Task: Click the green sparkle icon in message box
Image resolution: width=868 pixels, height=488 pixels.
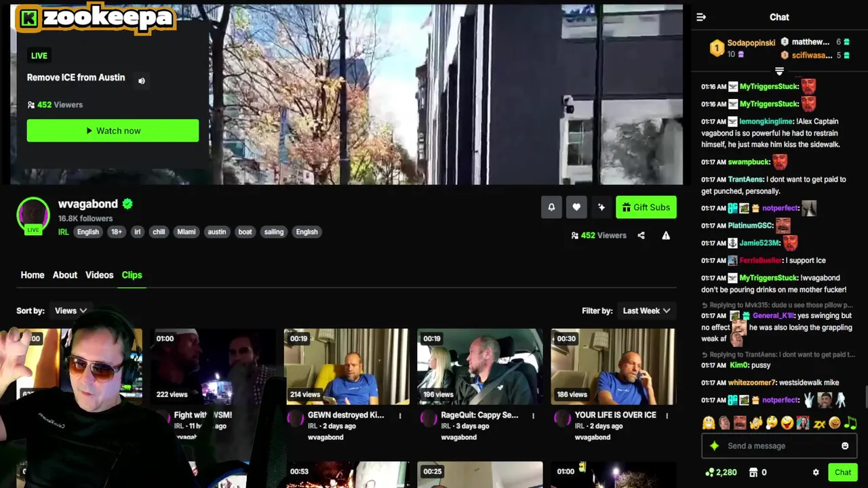Action: [x=714, y=446]
